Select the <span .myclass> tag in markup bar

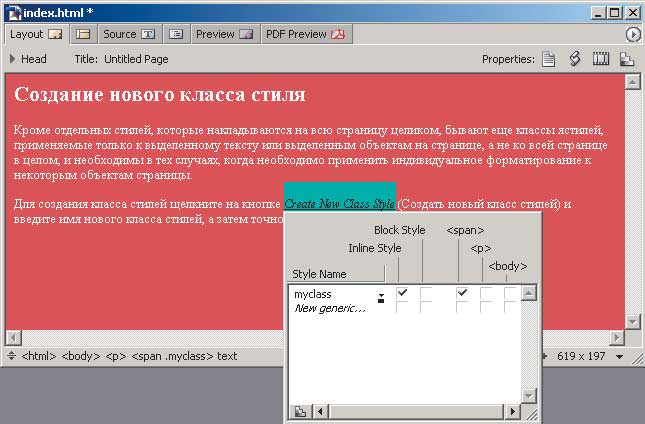pyautogui.click(x=172, y=356)
